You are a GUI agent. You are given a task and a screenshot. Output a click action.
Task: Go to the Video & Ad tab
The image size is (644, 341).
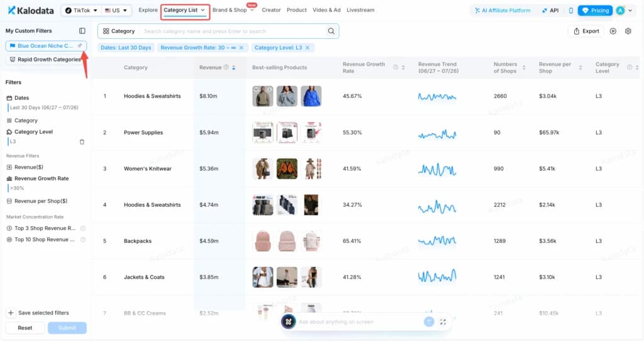[x=326, y=10]
